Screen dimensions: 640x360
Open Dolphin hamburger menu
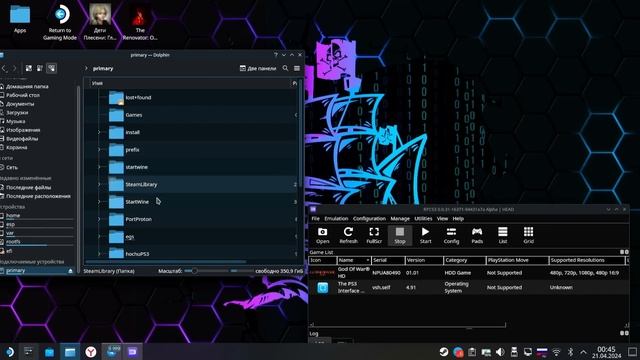297,69
